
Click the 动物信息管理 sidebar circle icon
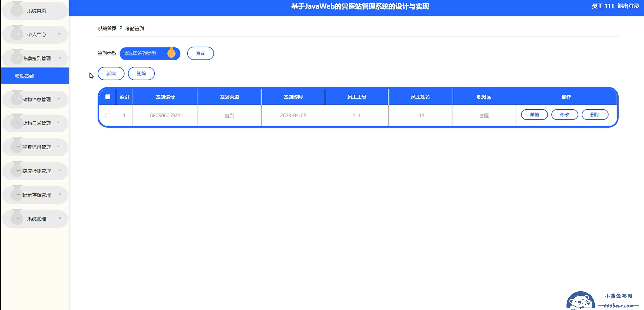click(17, 99)
